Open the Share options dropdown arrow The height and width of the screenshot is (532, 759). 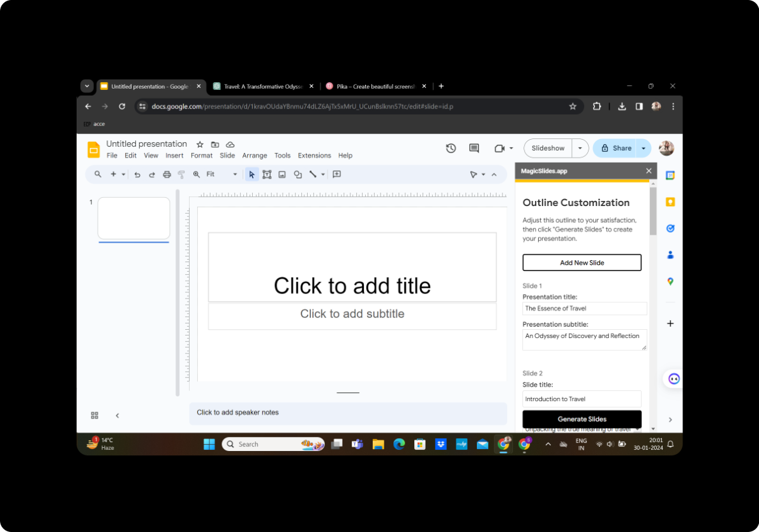click(643, 149)
